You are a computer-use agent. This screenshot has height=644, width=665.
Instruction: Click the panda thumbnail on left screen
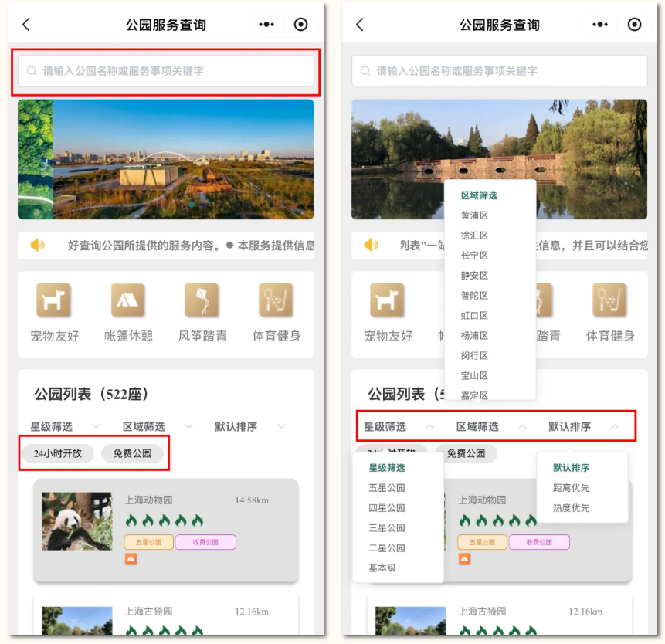tap(76, 521)
